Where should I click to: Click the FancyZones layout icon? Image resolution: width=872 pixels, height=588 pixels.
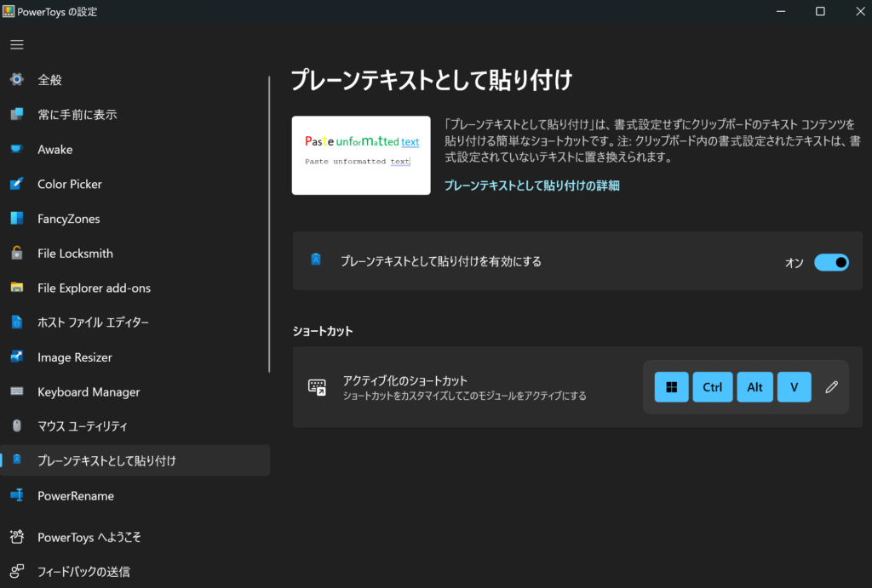pyautogui.click(x=17, y=219)
